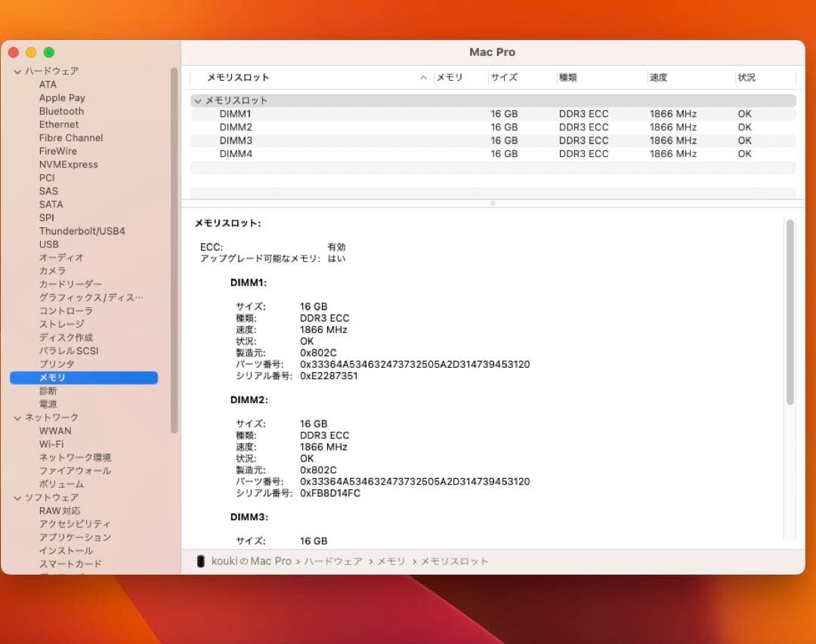
Task: Click the Mac Pro device icon in breadcrumb
Action: click(x=199, y=561)
